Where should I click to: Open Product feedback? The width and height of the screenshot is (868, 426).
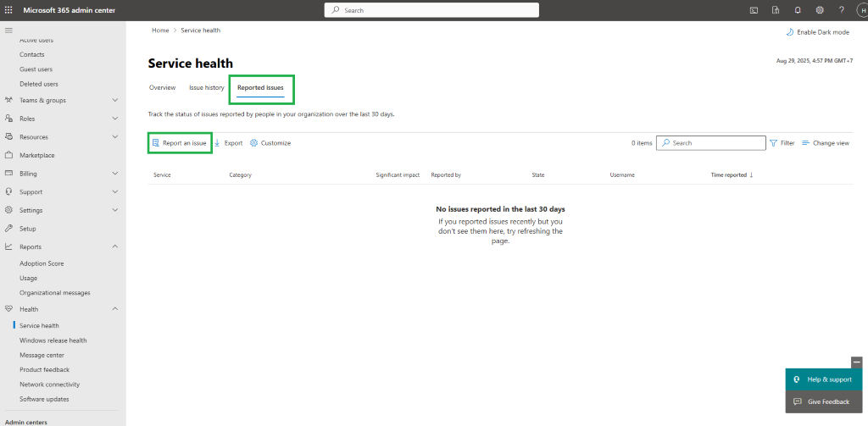click(x=44, y=369)
